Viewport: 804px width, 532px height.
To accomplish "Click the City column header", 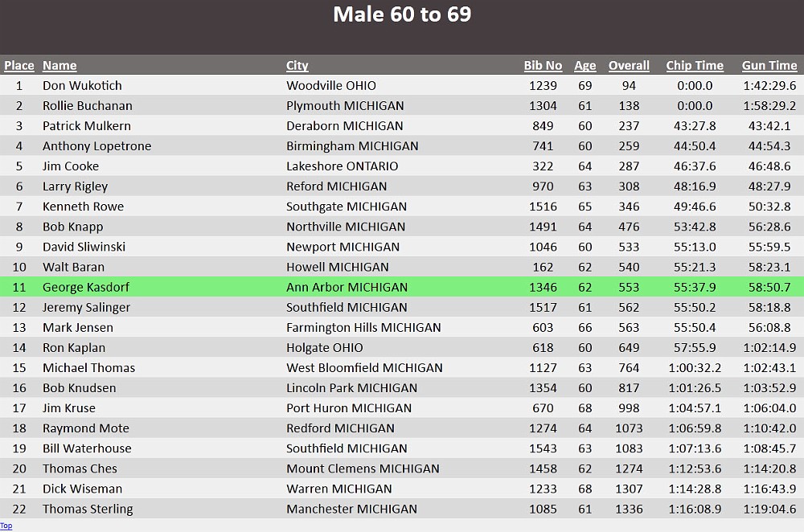I will (297, 65).
